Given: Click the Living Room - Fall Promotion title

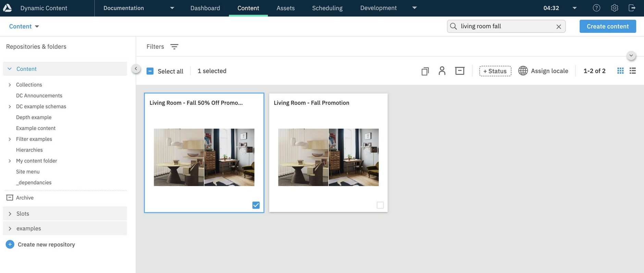Looking at the screenshot, I should pyautogui.click(x=311, y=103).
